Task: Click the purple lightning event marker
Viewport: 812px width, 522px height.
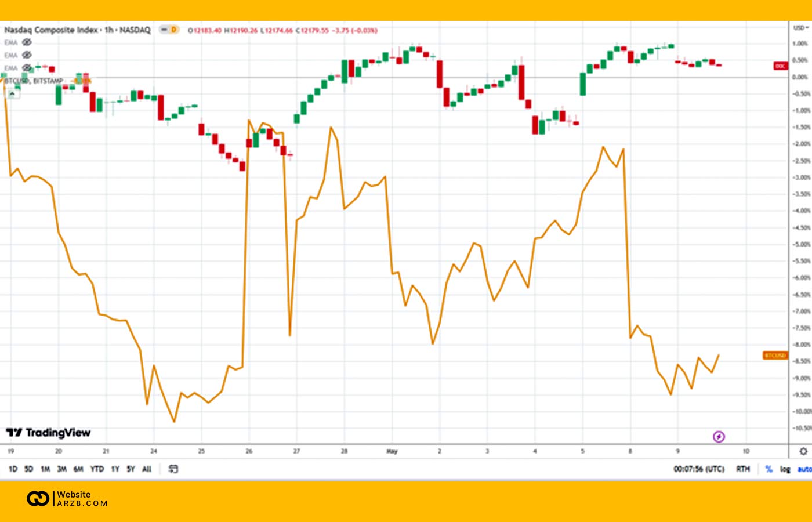Action: pyautogui.click(x=719, y=437)
